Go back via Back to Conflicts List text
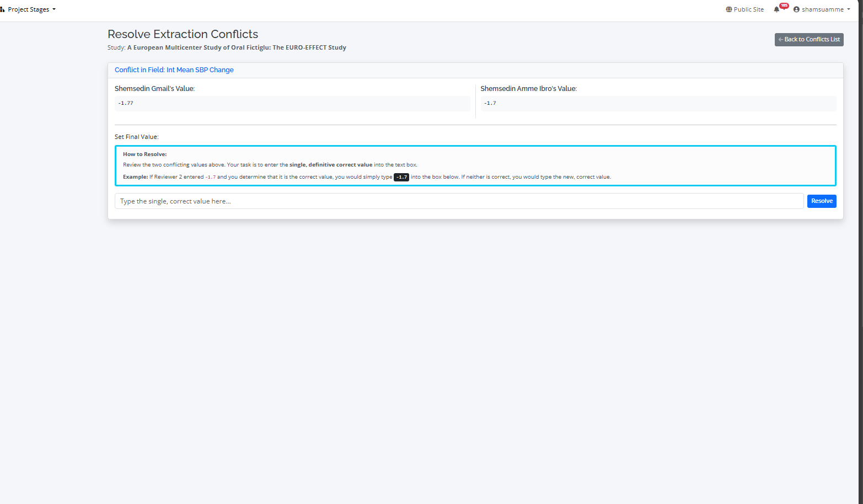The height and width of the screenshot is (504, 863). pos(812,40)
